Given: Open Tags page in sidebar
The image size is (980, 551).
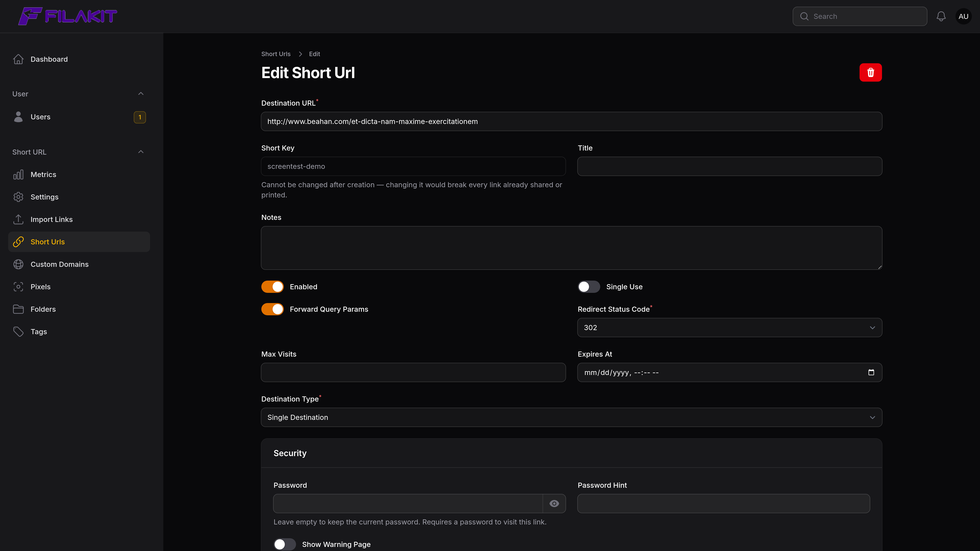Looking at the screenshot, I should 79,332.
